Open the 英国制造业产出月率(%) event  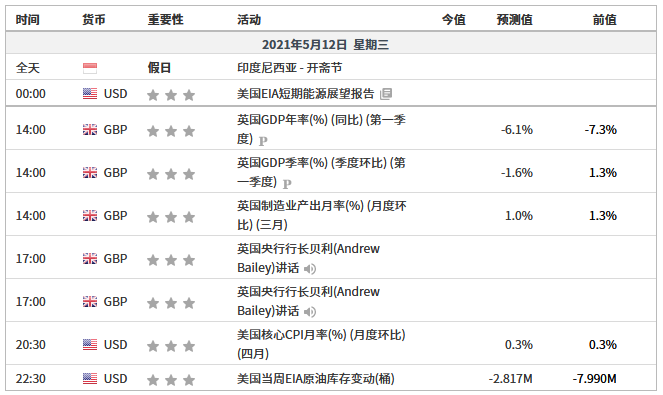(322, 215)
